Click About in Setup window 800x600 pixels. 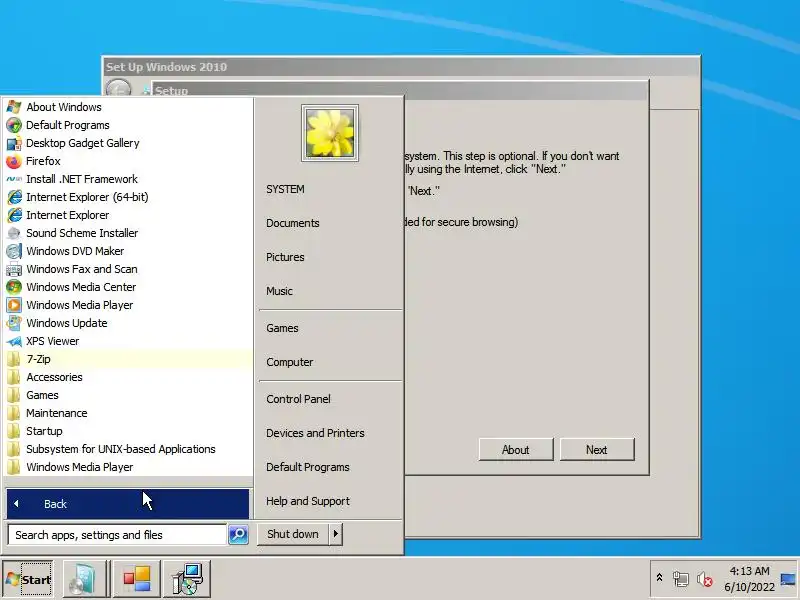[x=516, y=449]
